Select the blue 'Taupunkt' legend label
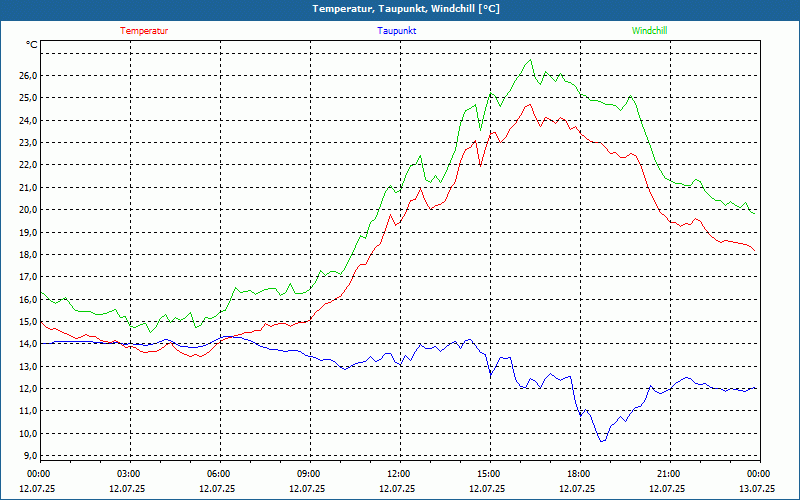The width and height of the screenshot is (800, 500). coord(397,31)
